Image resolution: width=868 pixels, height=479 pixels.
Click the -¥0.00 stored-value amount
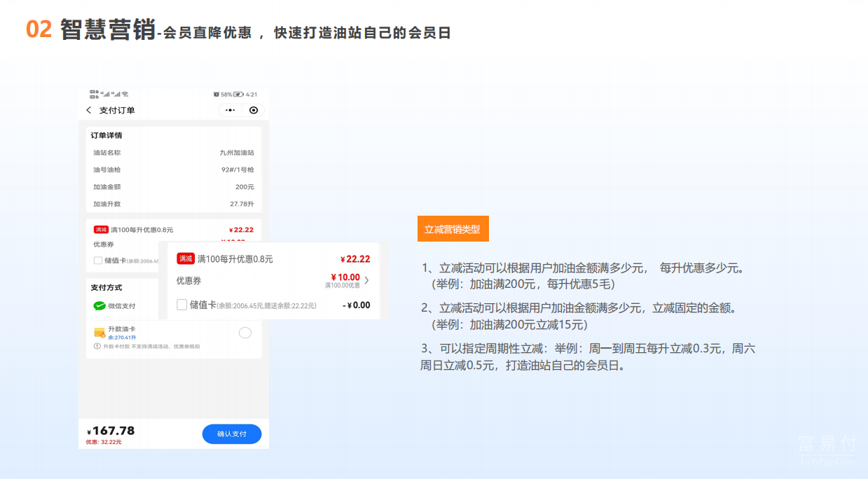tap(357, 305)
